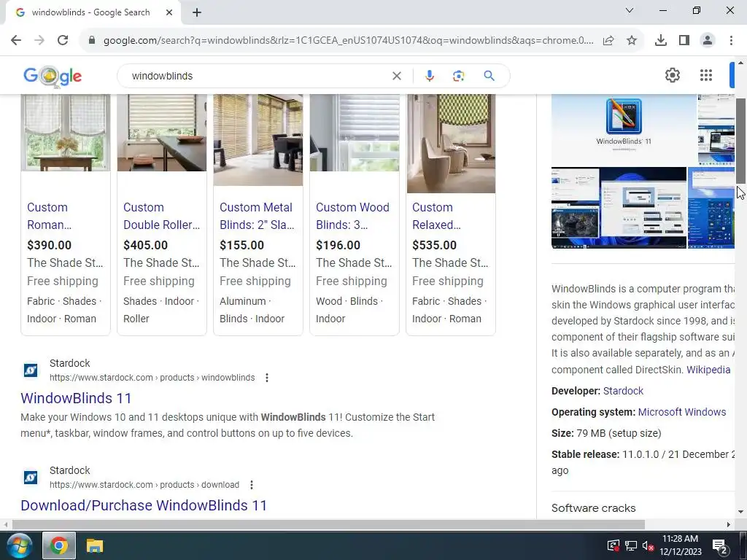Open the Stardock developer link
The height and width of the screenshot is (560, 747).
coord(623,391)
